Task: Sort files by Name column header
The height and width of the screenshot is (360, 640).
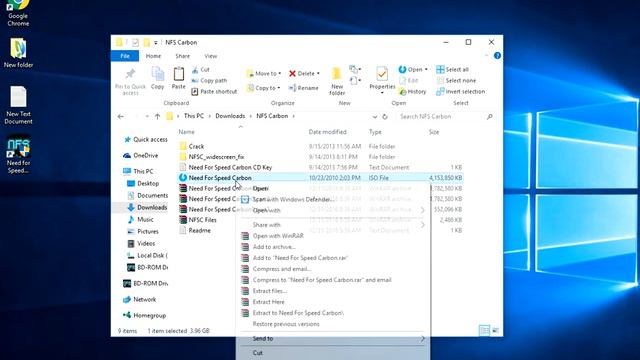Action: (186, 132)
